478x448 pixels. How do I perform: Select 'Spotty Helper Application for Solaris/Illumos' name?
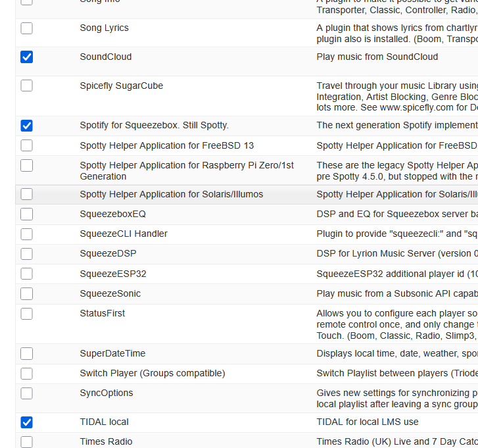(172, 194)
